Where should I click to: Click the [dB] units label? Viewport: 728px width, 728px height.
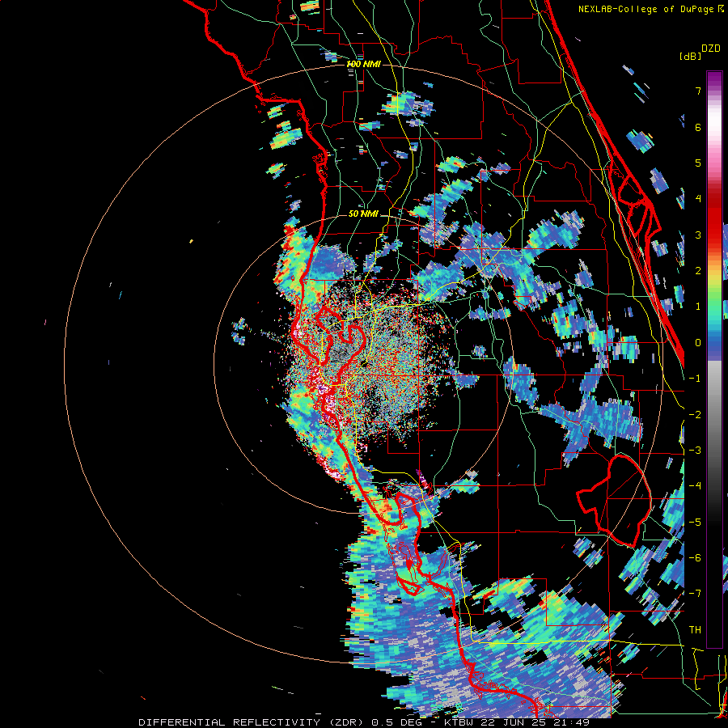[691, 56]
